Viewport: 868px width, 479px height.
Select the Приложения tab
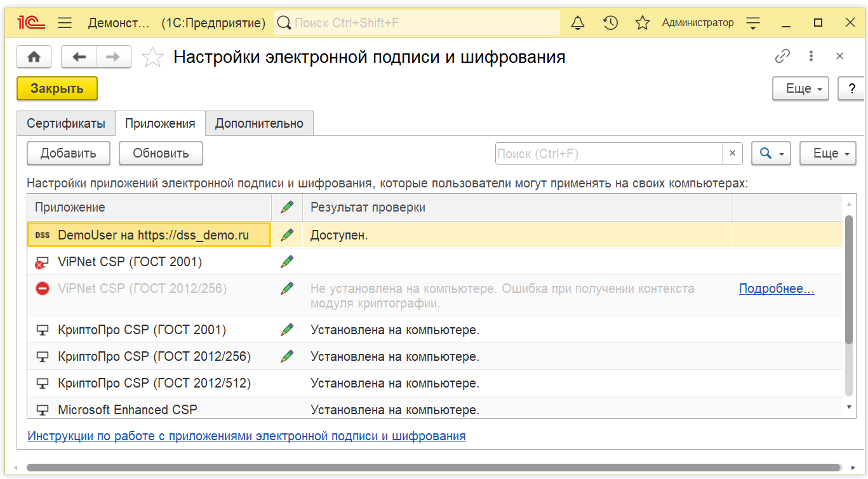click(x=160, y=123)
